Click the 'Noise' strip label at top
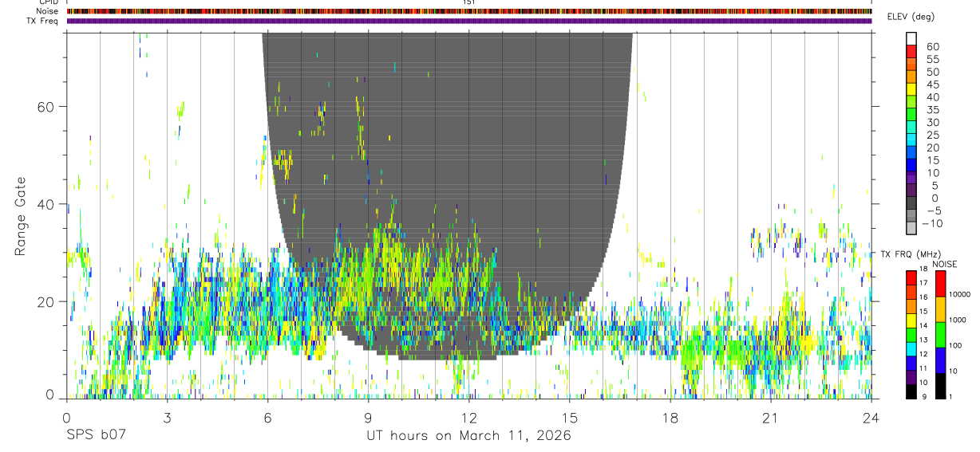The height and width of the screenshot is (452, 980). 46,12
